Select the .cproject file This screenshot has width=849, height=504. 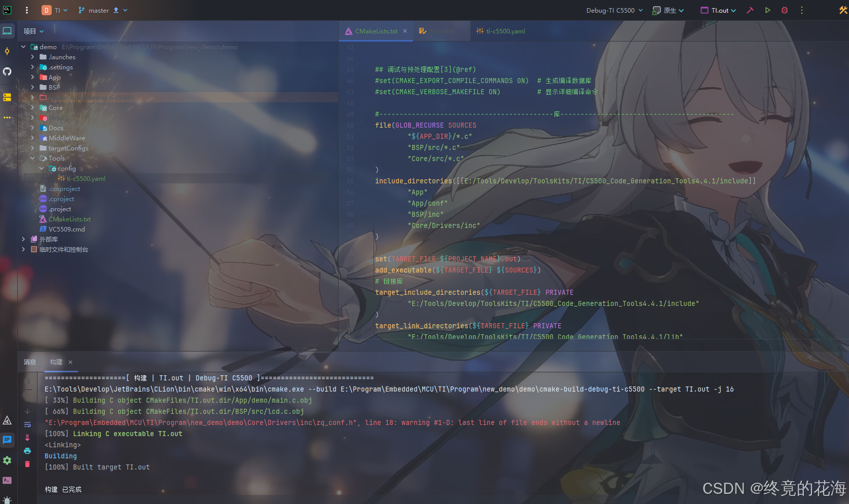pos(57,199)
